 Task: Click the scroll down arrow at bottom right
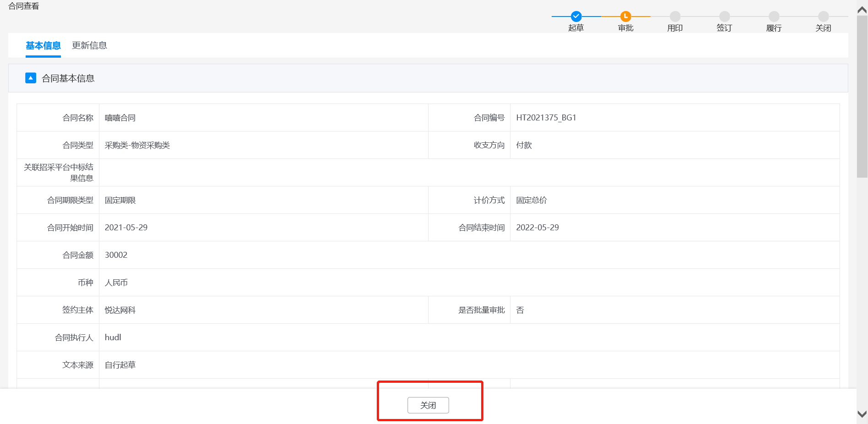pyautogui.click(x=862, y=414)
